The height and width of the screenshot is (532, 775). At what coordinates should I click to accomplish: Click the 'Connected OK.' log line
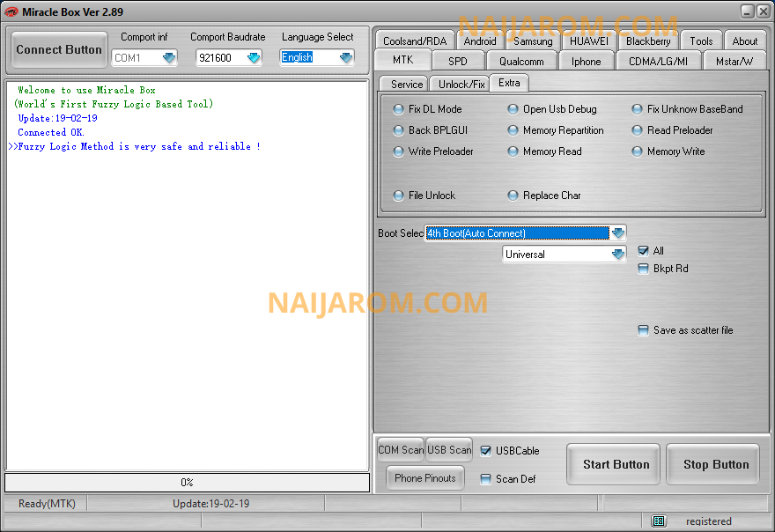[x=51, y=132]
